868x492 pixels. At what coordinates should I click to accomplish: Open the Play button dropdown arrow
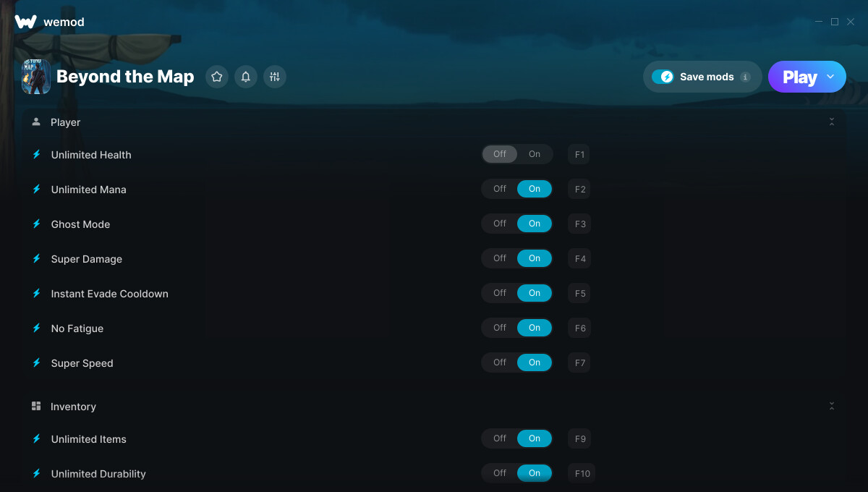coord(830,77)
